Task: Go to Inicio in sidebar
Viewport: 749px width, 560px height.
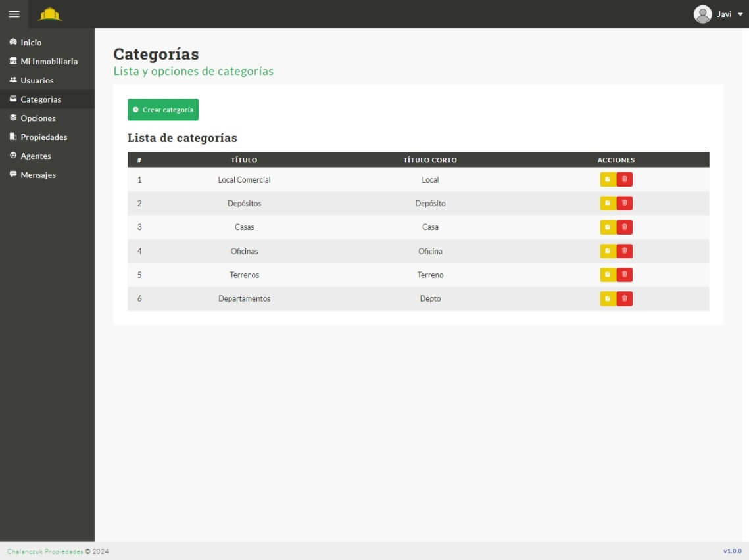Action: pos(31,43)
